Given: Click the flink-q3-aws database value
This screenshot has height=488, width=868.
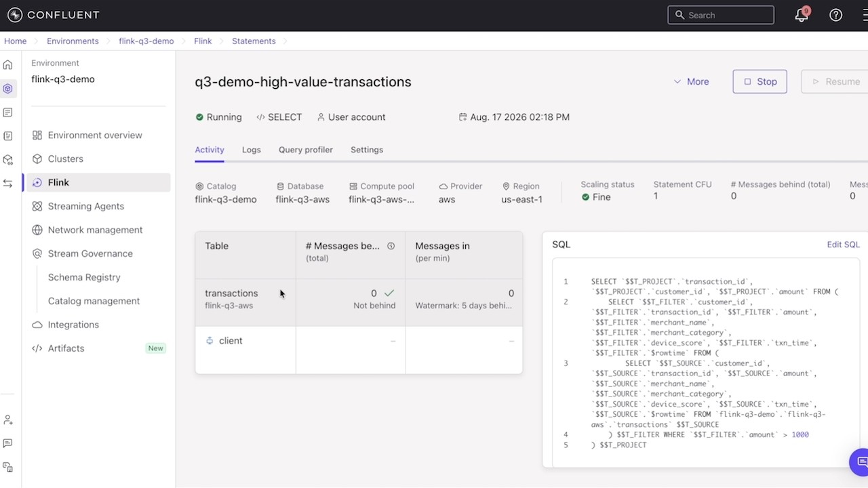Looking at the screenshot, I should 302,199.
